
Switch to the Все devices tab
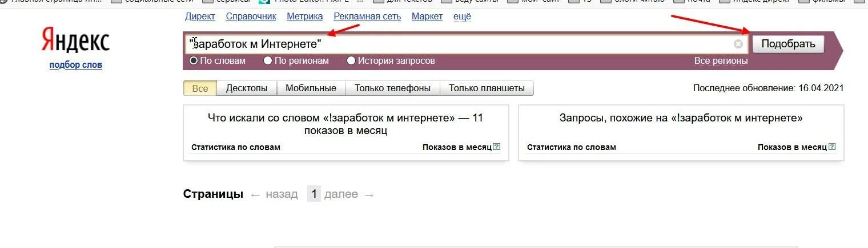point(200,88)
